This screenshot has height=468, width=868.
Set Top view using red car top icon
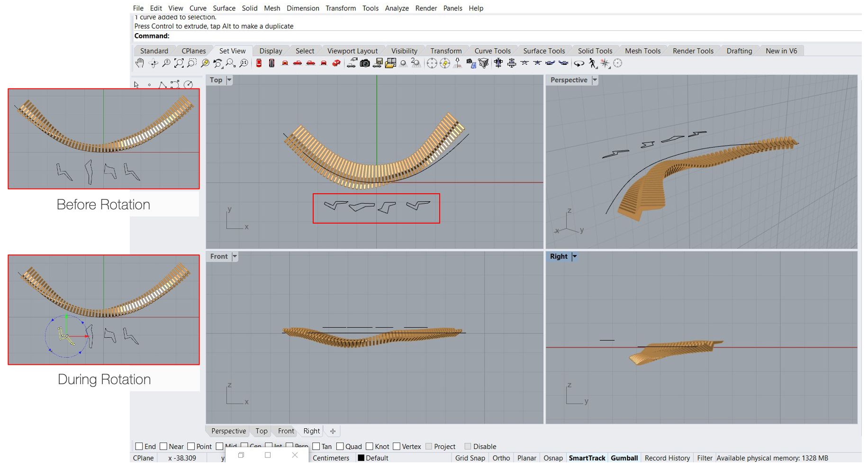[x=259, y=63]
